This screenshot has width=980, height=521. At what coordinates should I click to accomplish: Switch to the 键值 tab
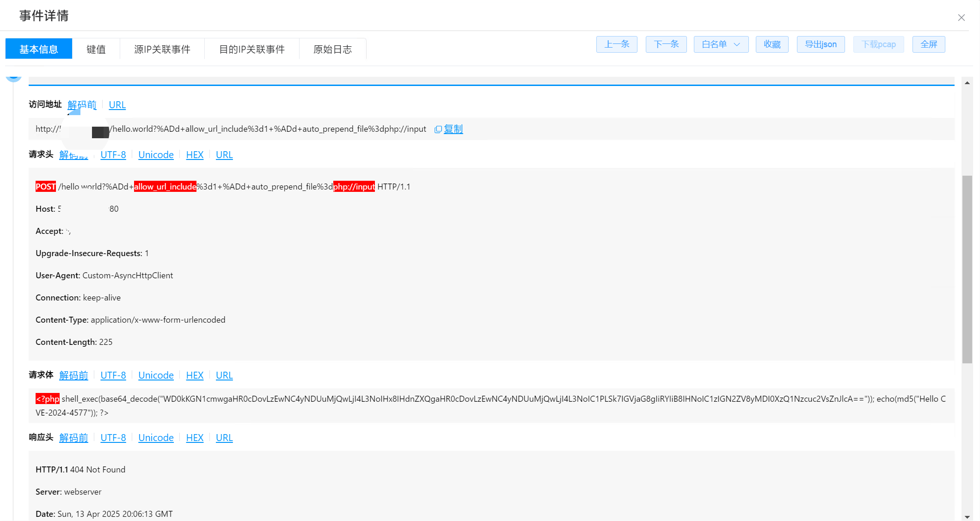click(x=96, y=49)
